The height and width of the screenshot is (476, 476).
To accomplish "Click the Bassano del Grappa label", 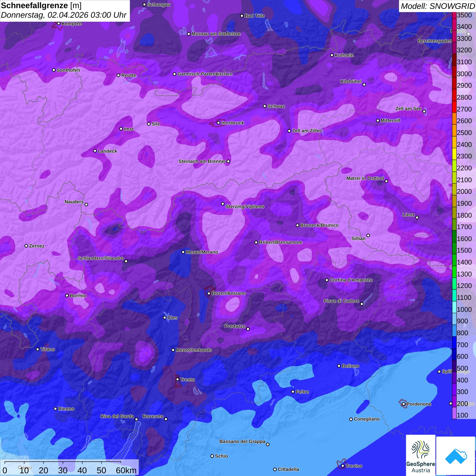I will pyautogui.click(x=242, y=441).
